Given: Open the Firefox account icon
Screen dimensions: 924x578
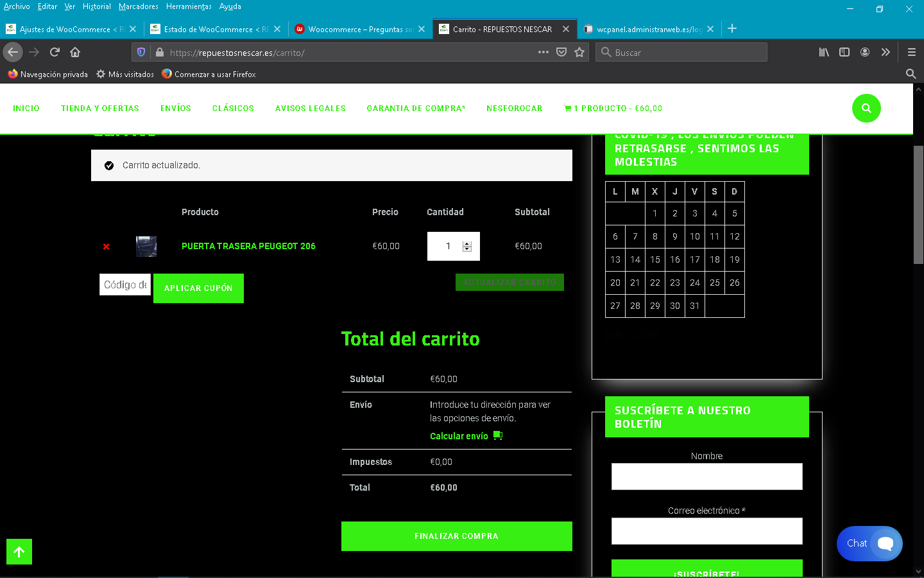Looking at the screenshot, I should point(865,52).
